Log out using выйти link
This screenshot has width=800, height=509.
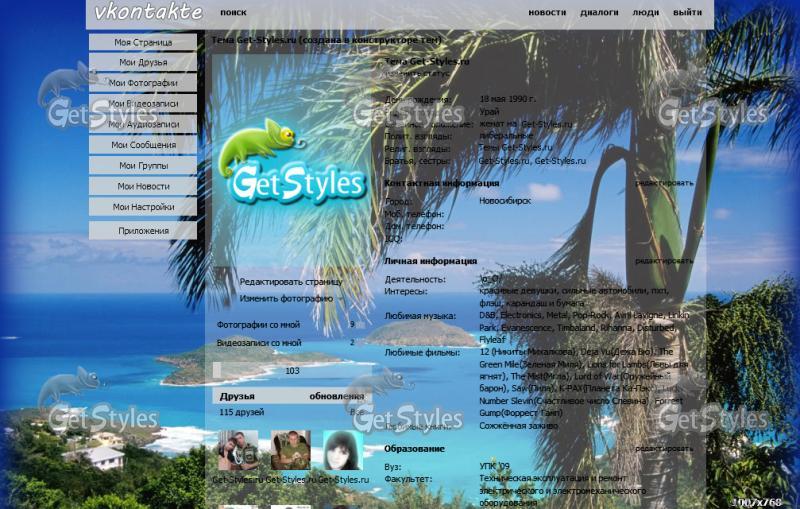click(x=687, y=13)
